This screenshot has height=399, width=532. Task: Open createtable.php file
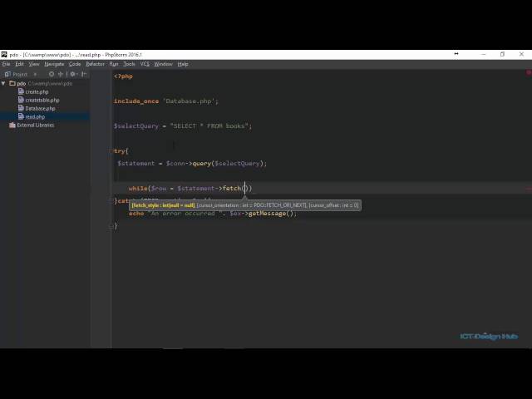[42, 100]
